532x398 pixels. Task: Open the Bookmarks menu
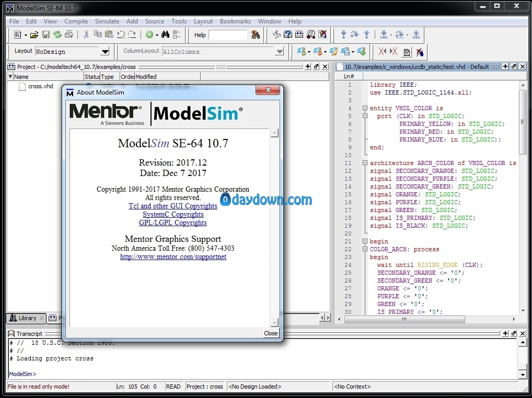coord(236,21)
